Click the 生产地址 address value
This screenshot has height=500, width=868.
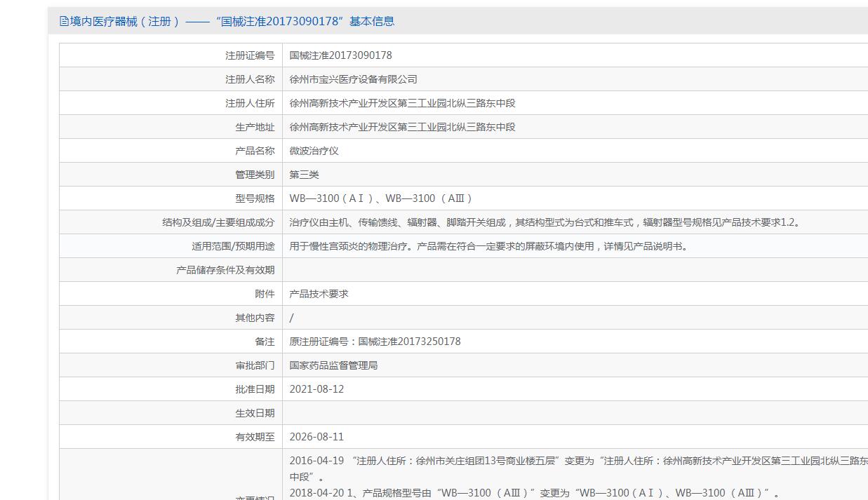(x=403, y=127)
